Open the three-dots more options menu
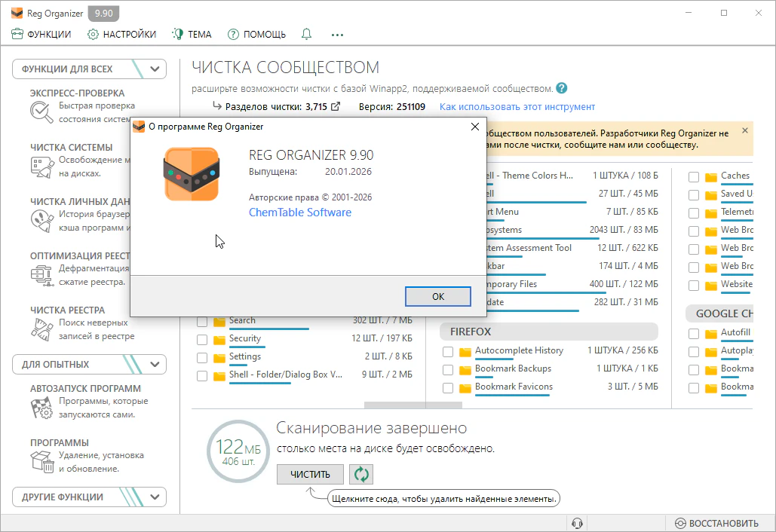 click(337, 34)
